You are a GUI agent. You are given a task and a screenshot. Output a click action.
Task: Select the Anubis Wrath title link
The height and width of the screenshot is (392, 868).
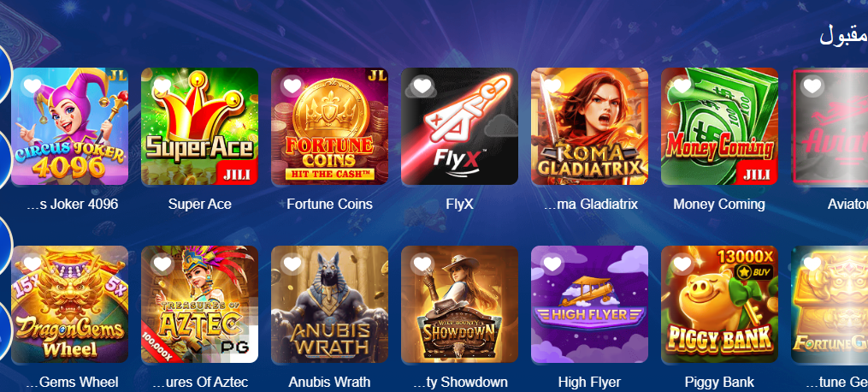(329, 382)
